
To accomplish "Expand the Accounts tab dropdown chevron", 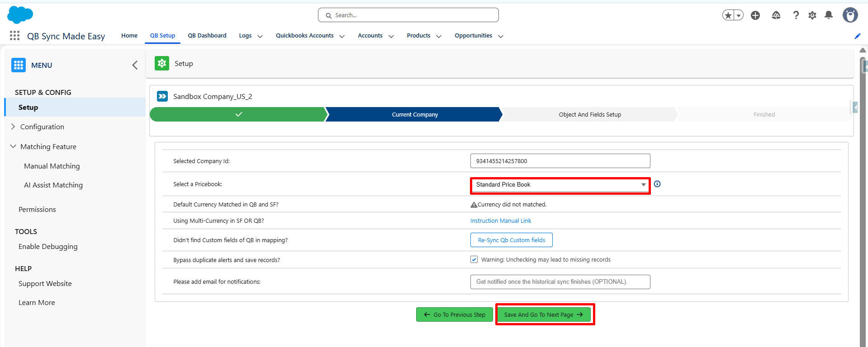I will coord(391,36).
